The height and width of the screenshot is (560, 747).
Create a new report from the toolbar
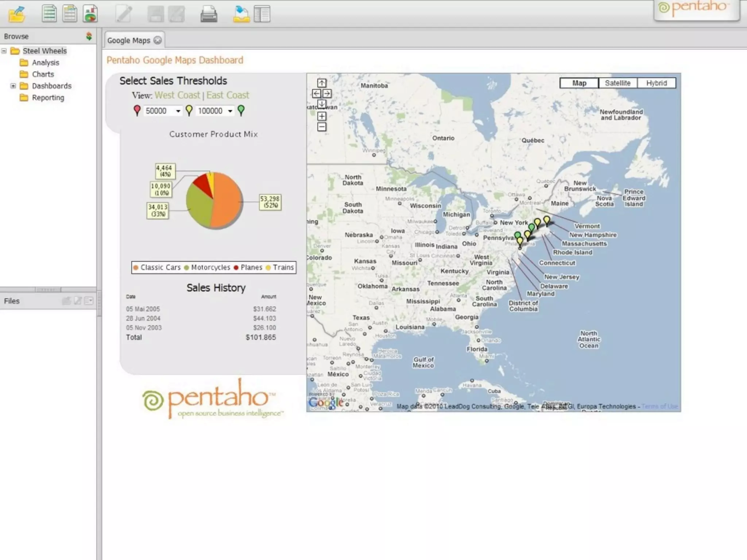pyautogui.click(x=49, y=14)
